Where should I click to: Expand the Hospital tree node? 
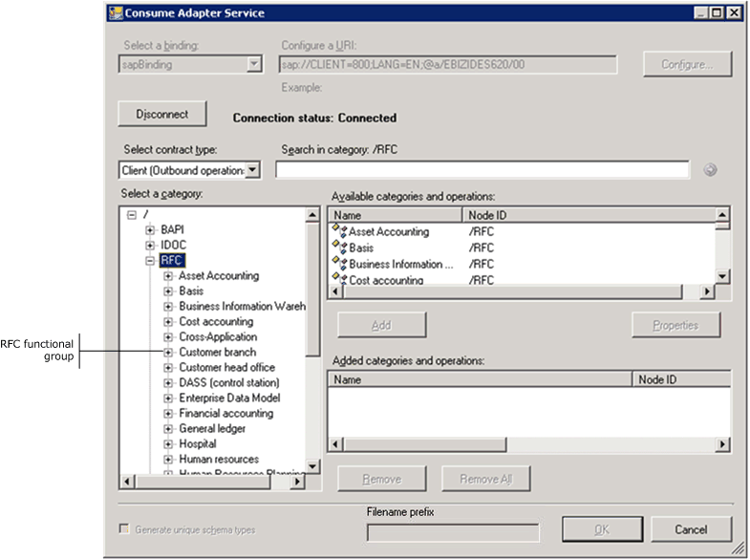pos(168,444)
